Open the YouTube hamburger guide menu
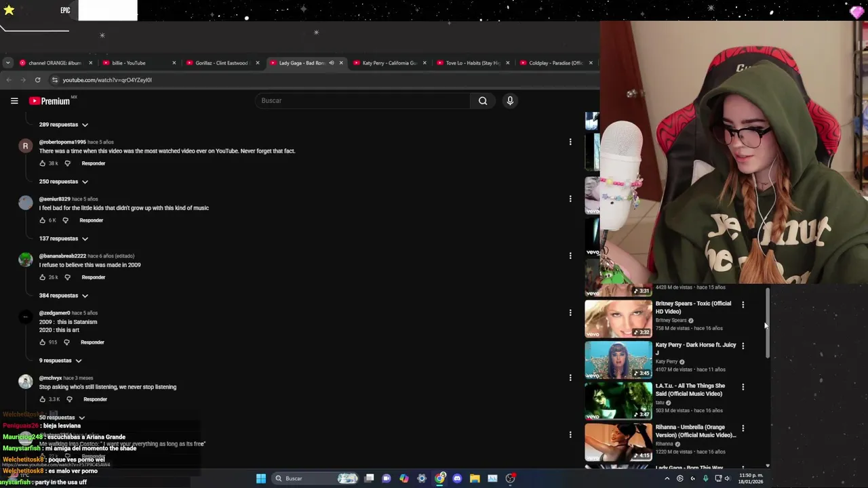Image resolution: width=868 pixels, height=488 pixels. coord(14,101)
